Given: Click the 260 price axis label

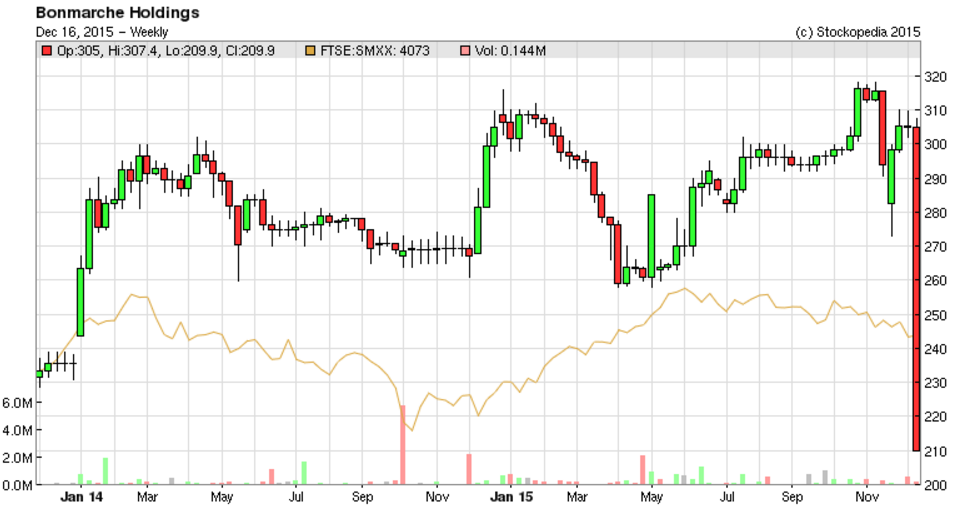Looking at the screenshot, I should coord(935,280).
